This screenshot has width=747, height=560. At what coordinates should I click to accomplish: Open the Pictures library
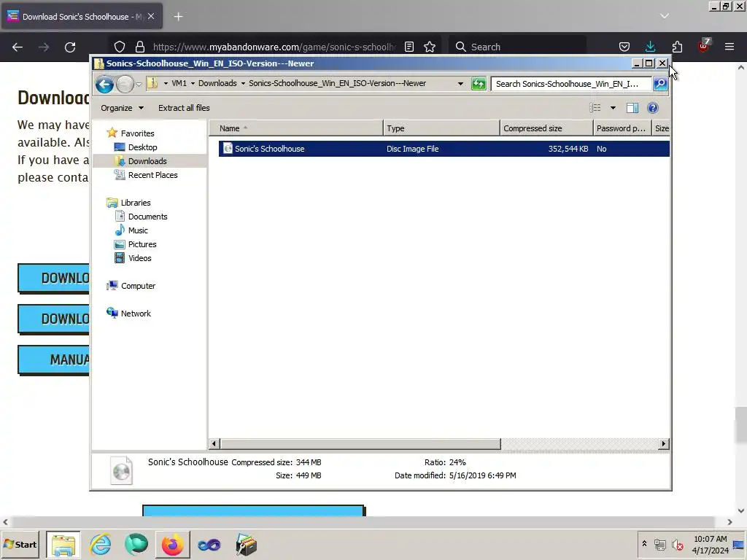[142, 244]
